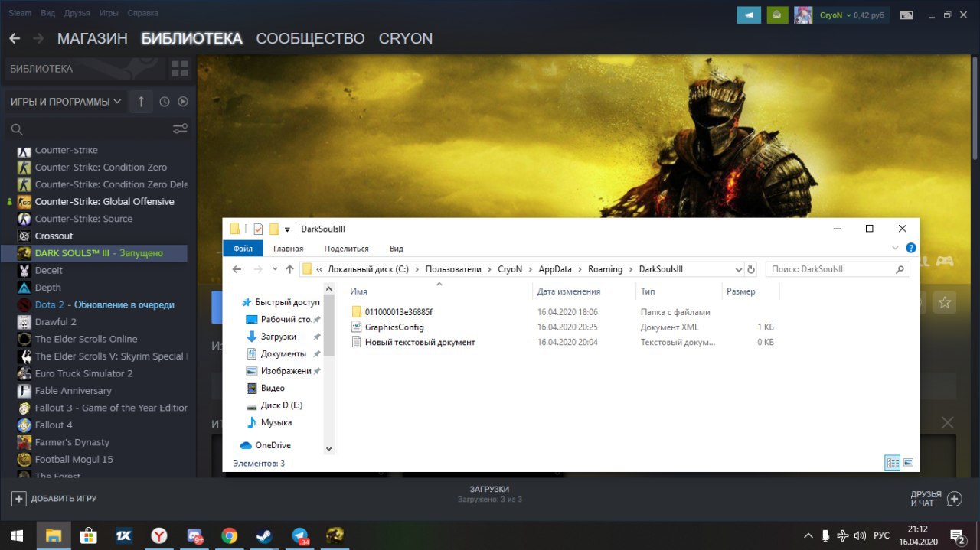Open Yandex Browser from the taskbar
Image resolution: width=980 pixels, height=550 pixels.
(x=158, y=535)
